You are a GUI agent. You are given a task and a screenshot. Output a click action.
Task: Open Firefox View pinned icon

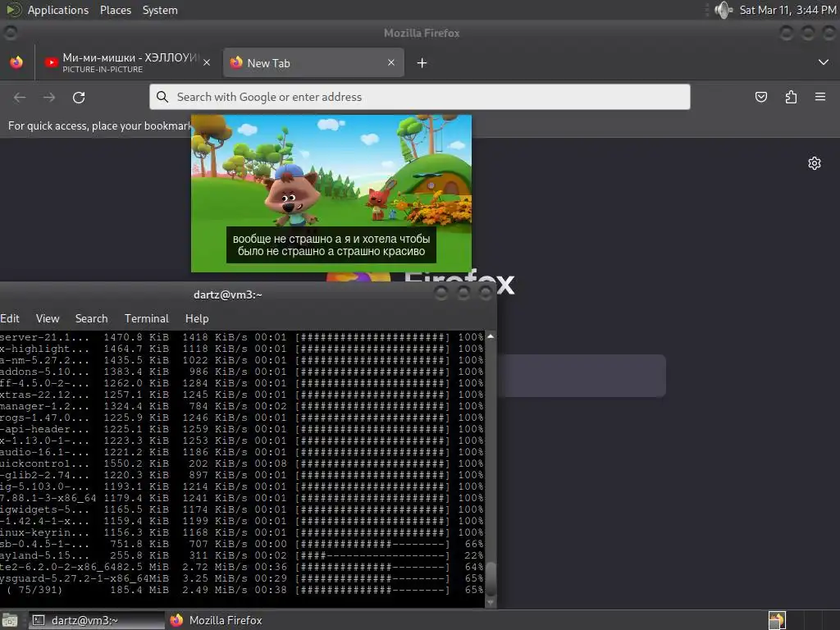point(16,62)
